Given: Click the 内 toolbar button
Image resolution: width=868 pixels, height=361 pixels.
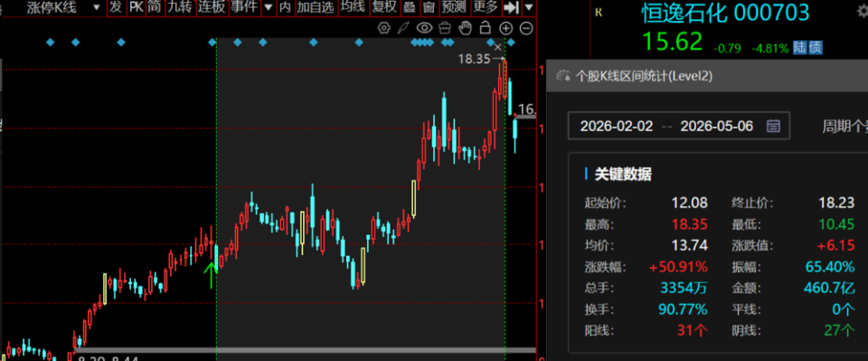Looking at the screenshot, I should point(285,8).
